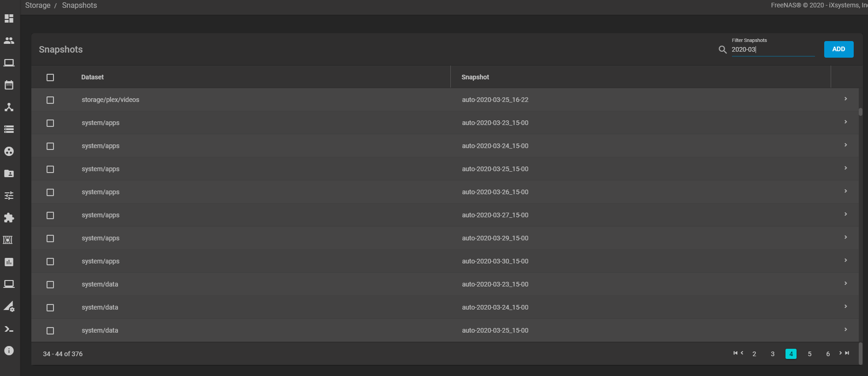Click the Storage breadcrumb link
Screen dimensions: 868x376
38,6
